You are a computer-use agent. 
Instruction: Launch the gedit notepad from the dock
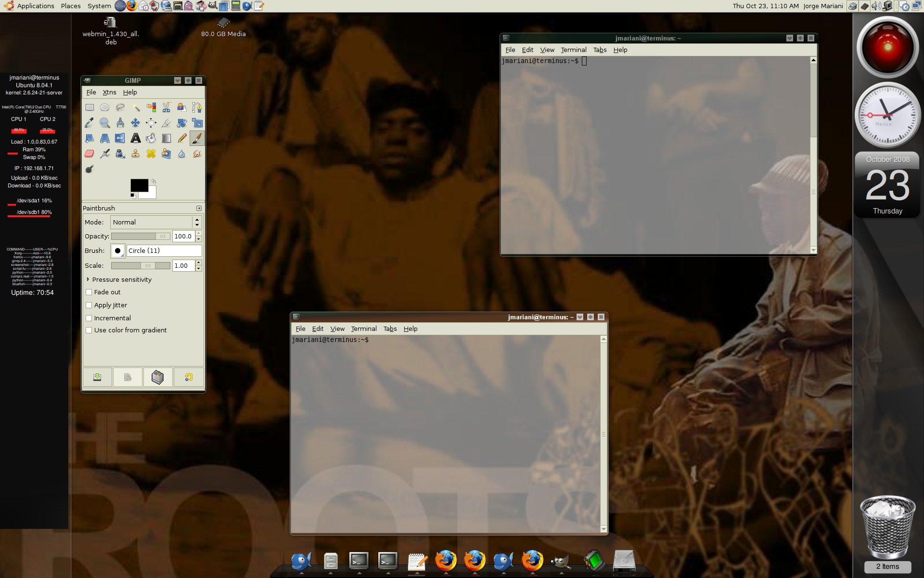(x=417, y=562)
